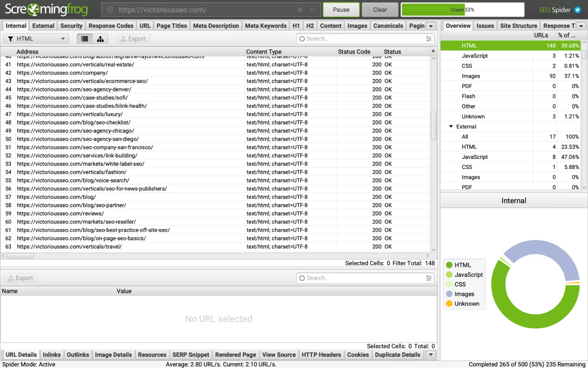Select External All row
Viewport: 588px width, 368px height.
[x=510, y=137]
